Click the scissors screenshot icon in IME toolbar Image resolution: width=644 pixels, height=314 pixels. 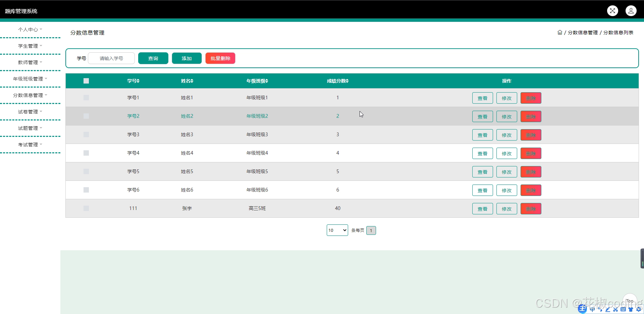coord(615,309)
